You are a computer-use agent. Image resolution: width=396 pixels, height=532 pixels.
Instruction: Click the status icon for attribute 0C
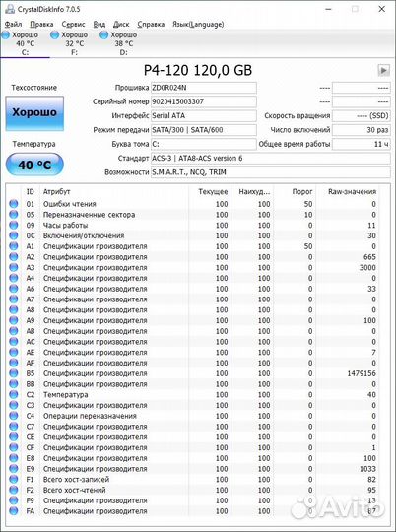click(x=14, y=235)
